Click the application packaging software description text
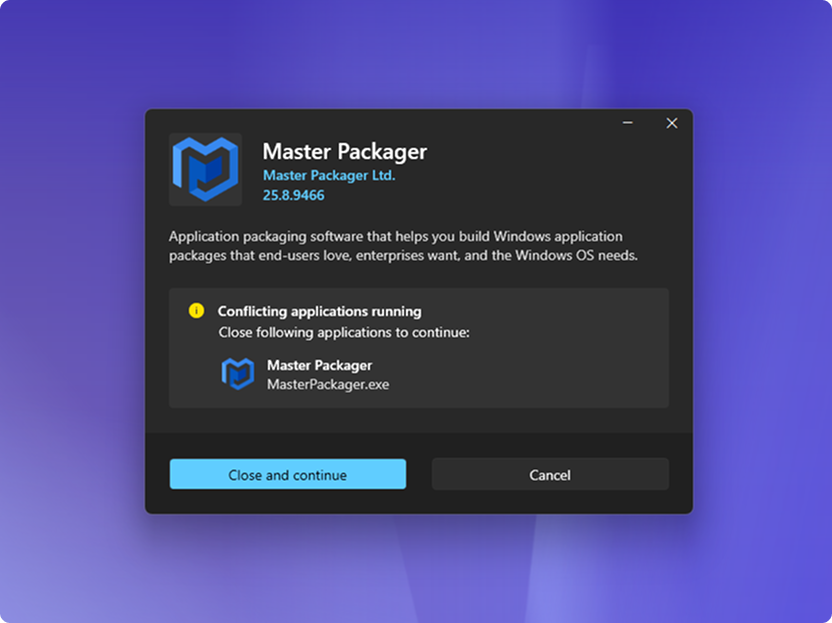This screenshot has height=623, width=832. (x=403, y=246)
